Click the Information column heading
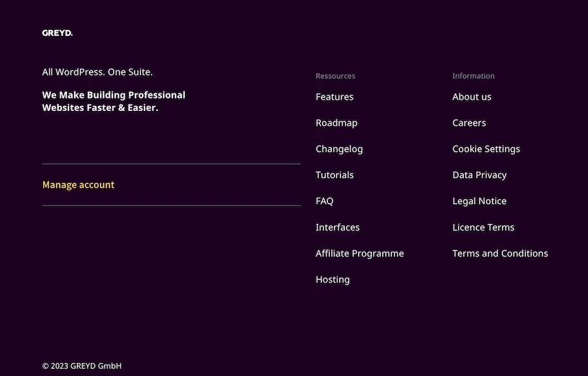588x376 pixels. (474, 76)
